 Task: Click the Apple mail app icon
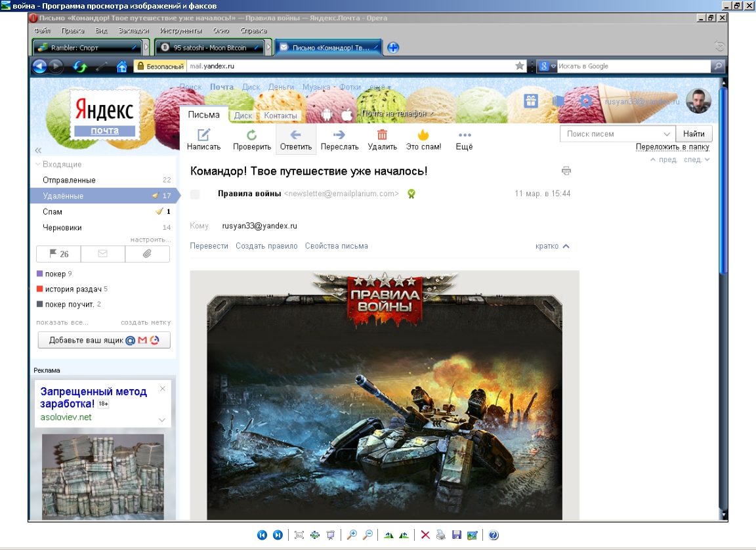point(346,115)
